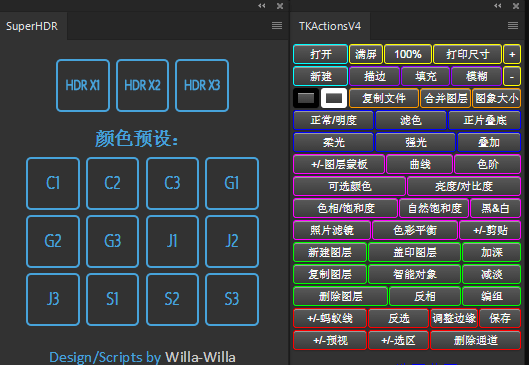Click the 图象大小 image size button

(497, 98)
